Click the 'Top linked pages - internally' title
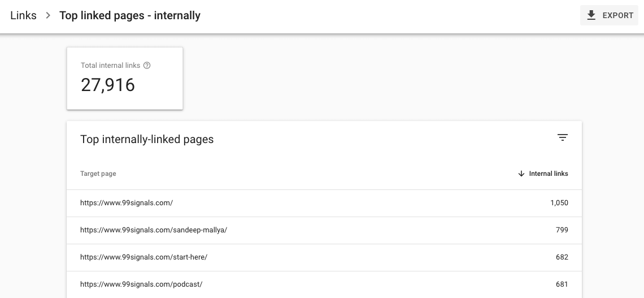Image resolution: width=644 pixels, height=298 pixels. 130,16
